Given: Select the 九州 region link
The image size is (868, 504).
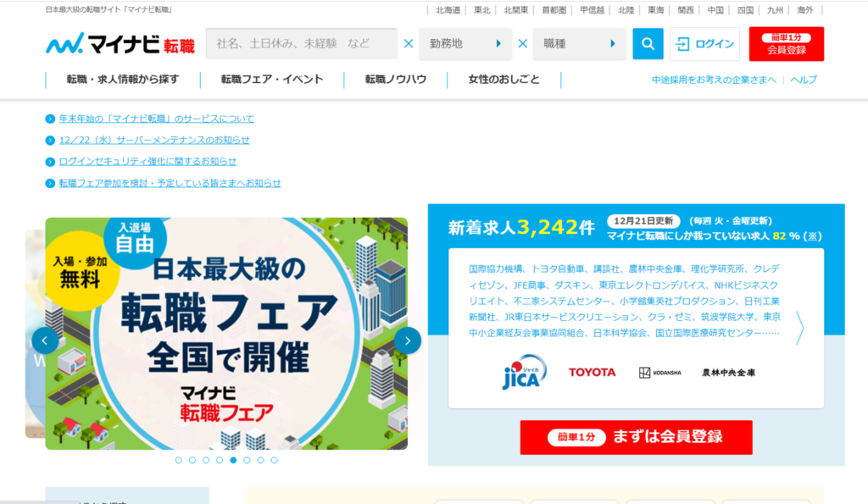Looking at the screenshot, I should click(775, 10).
